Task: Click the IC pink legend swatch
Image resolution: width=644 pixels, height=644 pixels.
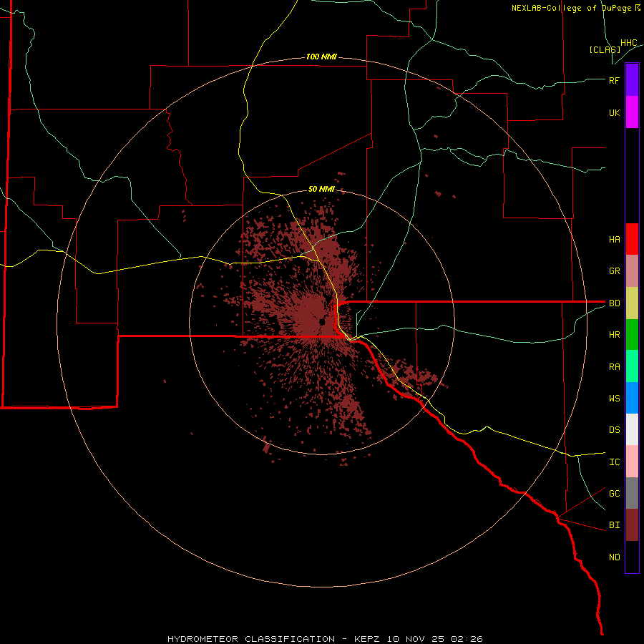Action: (632, 462)
